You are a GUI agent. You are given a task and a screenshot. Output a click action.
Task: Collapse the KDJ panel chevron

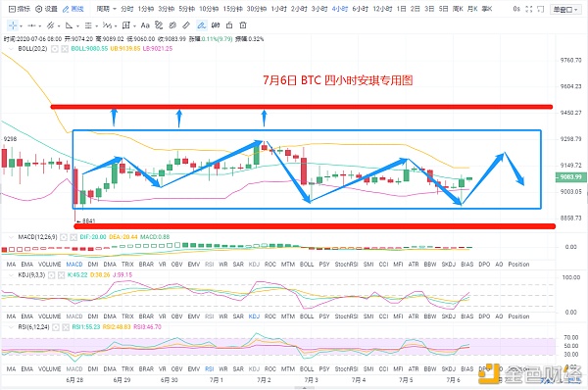point(11,275)
